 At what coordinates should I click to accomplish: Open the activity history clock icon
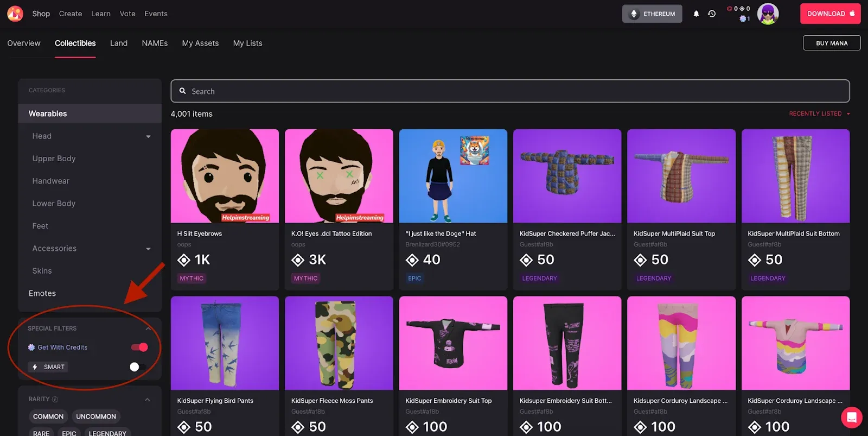point(712,14)
